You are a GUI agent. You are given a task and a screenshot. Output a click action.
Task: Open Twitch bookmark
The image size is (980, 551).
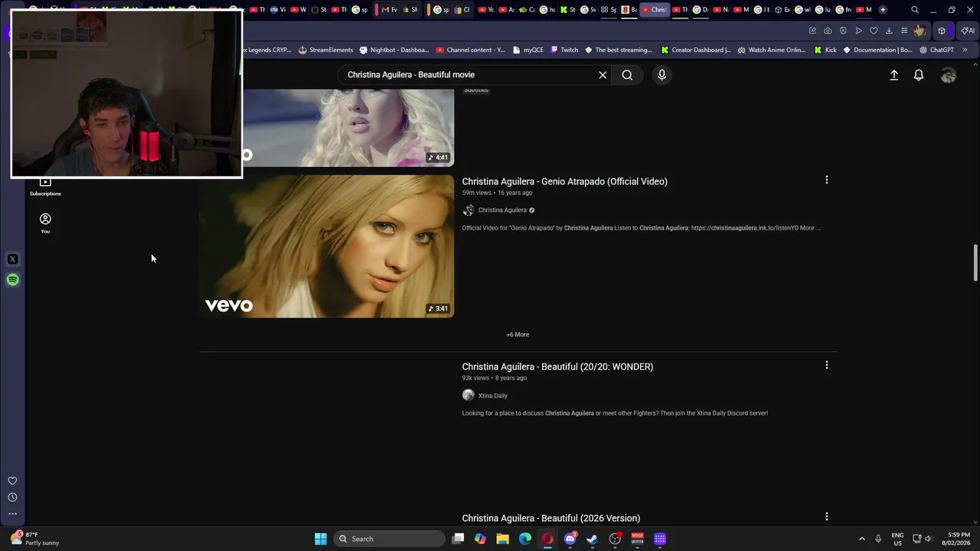564,50
